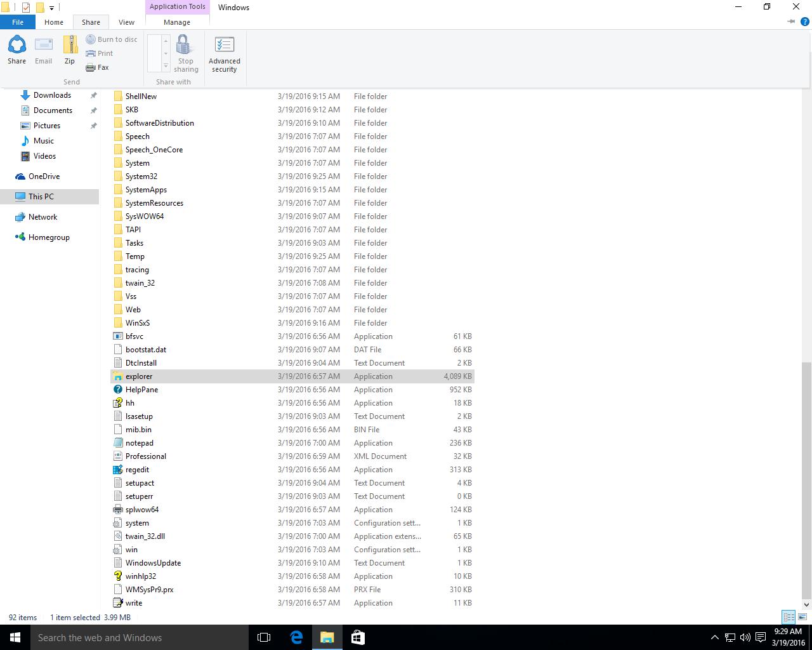Select the Professional XML document
Screen dimensions: 812x650
(292, 456)
